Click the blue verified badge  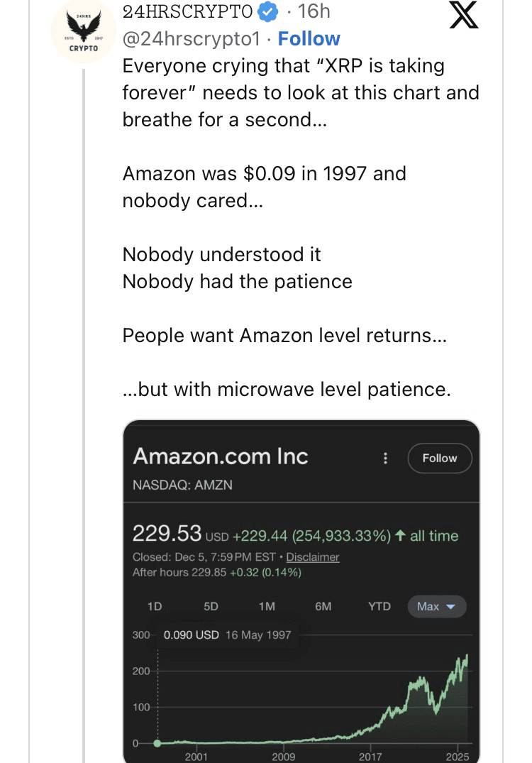click(x=267, y=11)
